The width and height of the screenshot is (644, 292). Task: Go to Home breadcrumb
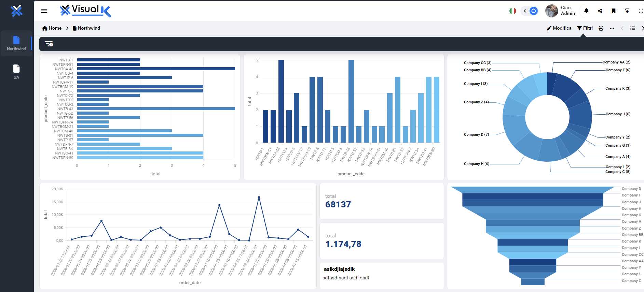click(x=52, y=28)
